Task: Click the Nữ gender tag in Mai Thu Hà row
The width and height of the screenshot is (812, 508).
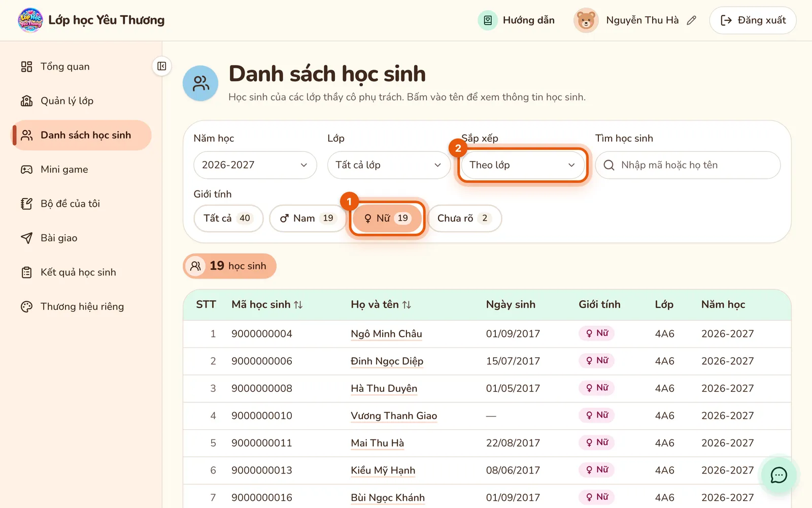Action: coord(597,442)
